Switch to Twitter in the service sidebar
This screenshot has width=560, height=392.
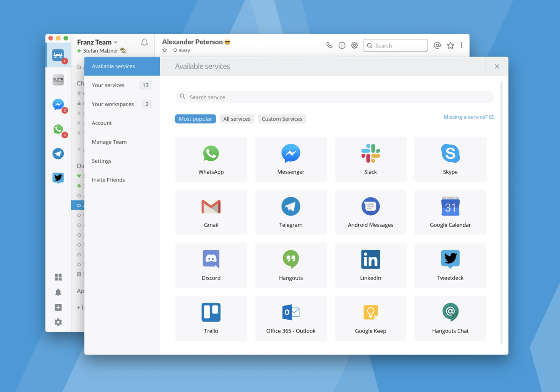coord(58,178)
